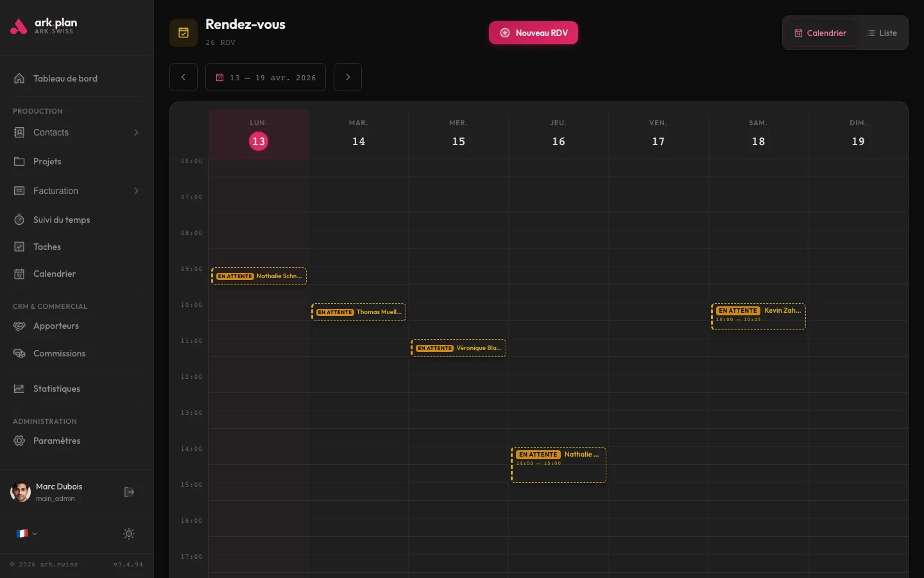Click the logout icon beside Marc Dubois

(129, 492)
